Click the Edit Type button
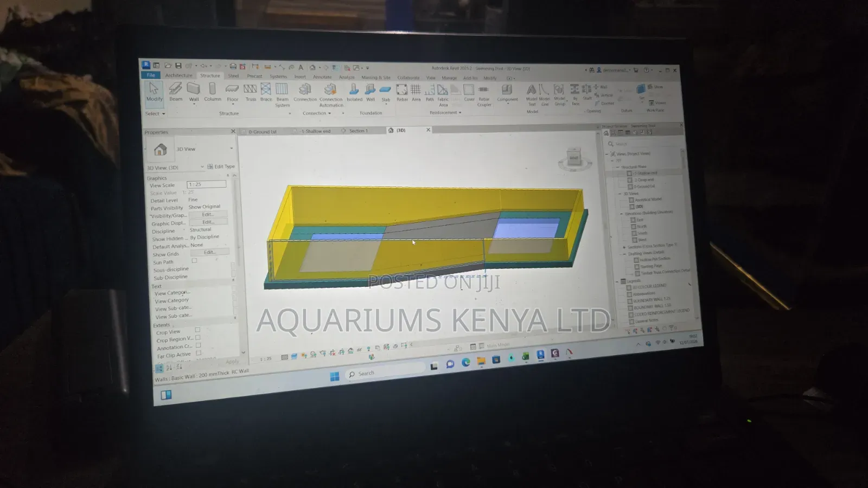This screenshot has width=868, height=488. click(221, 166)
